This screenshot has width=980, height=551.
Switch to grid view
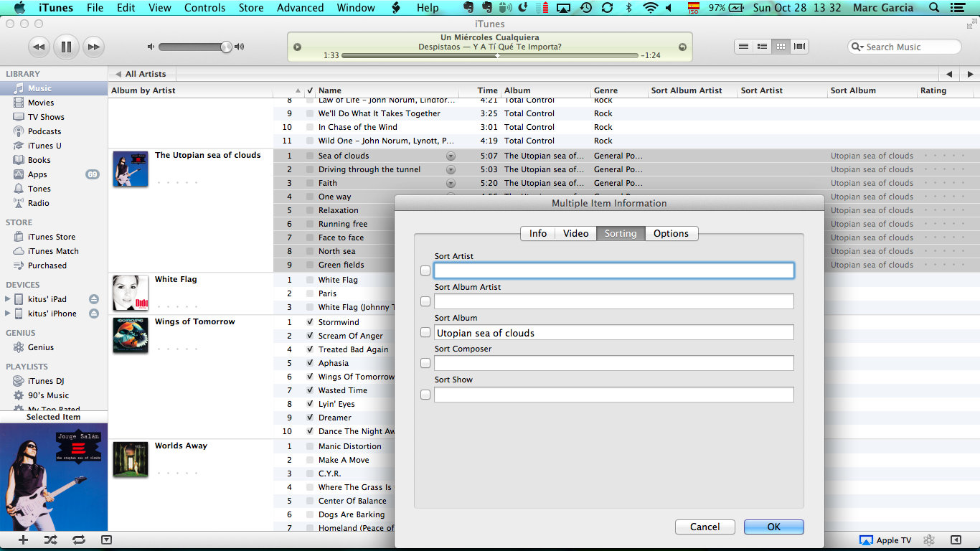coord(781,47)
